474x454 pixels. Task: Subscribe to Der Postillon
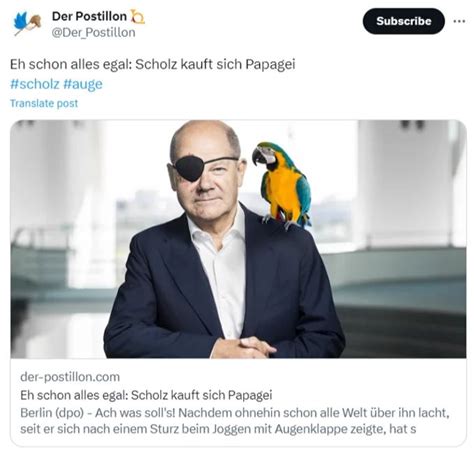[x=403, y=21]
